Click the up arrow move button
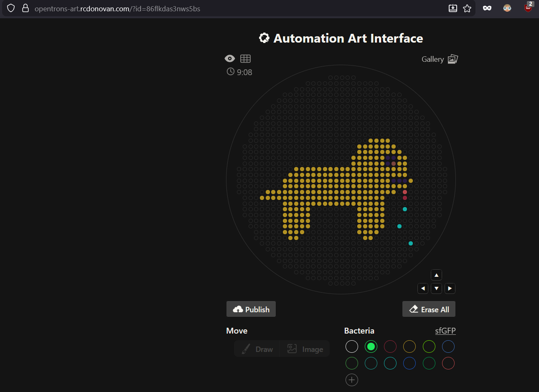This screenshot has height=392, width=539. coord(436,275)
